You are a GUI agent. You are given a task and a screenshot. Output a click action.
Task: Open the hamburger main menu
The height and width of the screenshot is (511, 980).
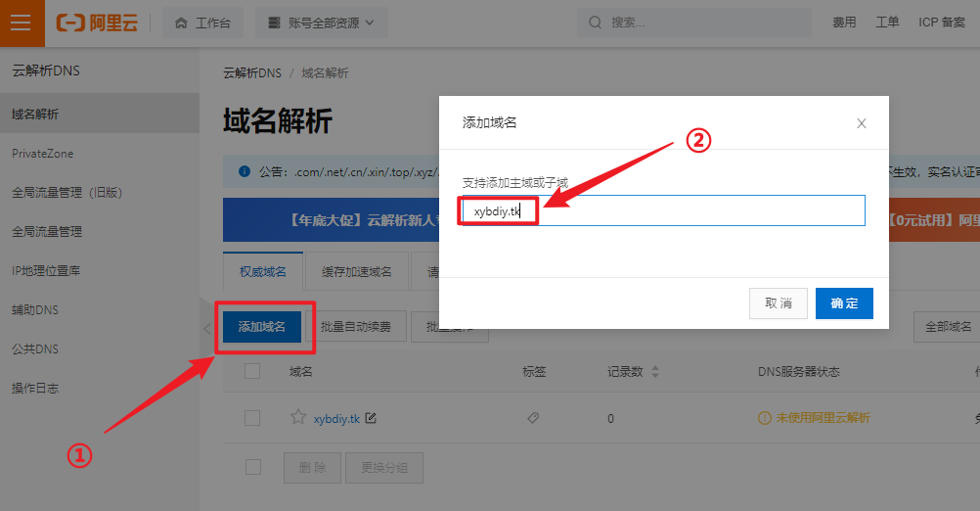click(x=22, y=23)
